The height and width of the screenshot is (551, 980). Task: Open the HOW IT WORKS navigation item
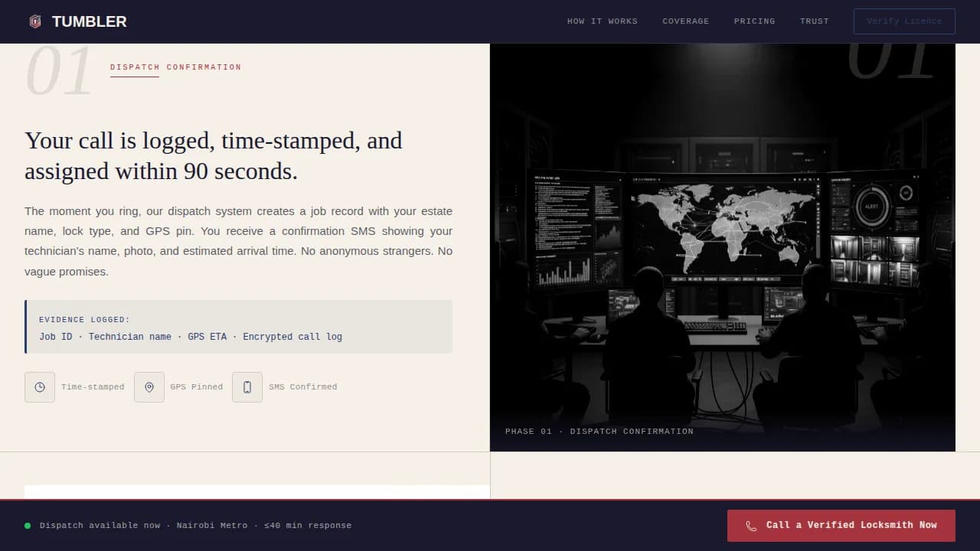point(603,21)
